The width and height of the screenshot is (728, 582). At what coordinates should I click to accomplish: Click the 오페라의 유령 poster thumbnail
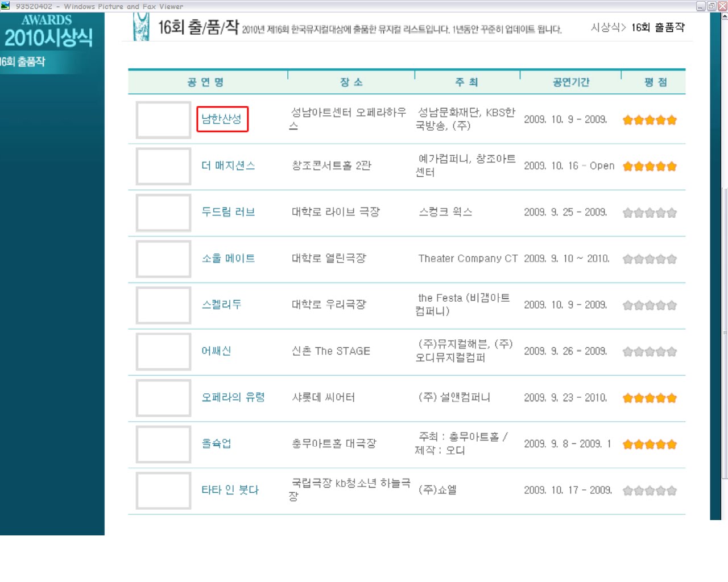[163, 398]
